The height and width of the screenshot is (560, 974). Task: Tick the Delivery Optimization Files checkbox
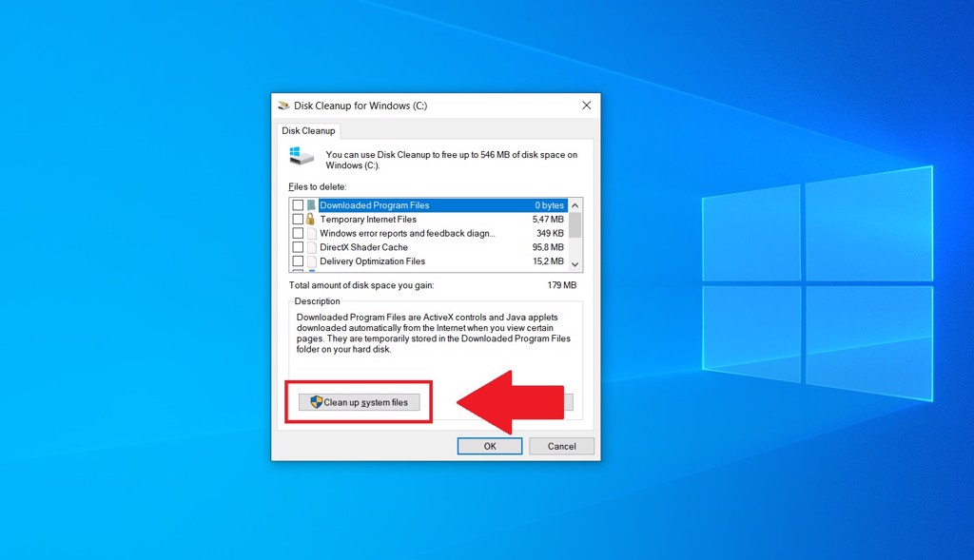coord(298,261)
